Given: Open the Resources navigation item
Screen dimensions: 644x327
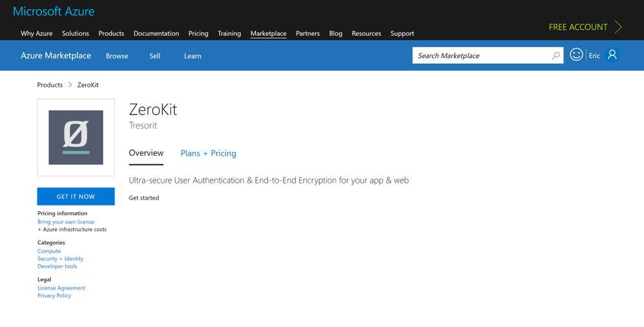Looking at the screenshot, I should click(x=366, y=33).
